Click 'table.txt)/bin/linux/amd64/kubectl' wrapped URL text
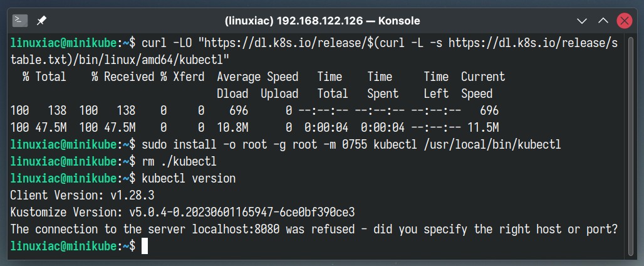Viewport: 644px width, 266px height. tap(120, 60)
